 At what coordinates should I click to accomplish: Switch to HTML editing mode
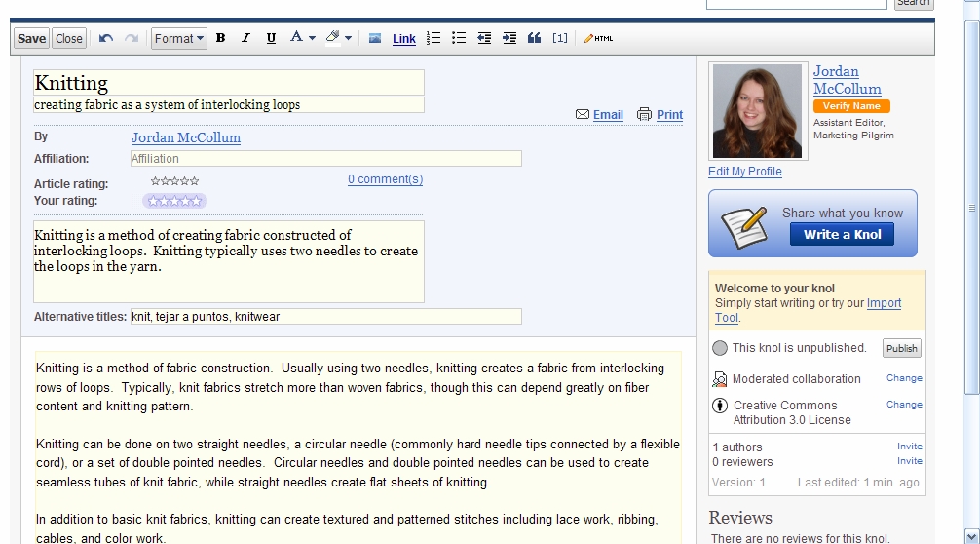pos(598,39)
